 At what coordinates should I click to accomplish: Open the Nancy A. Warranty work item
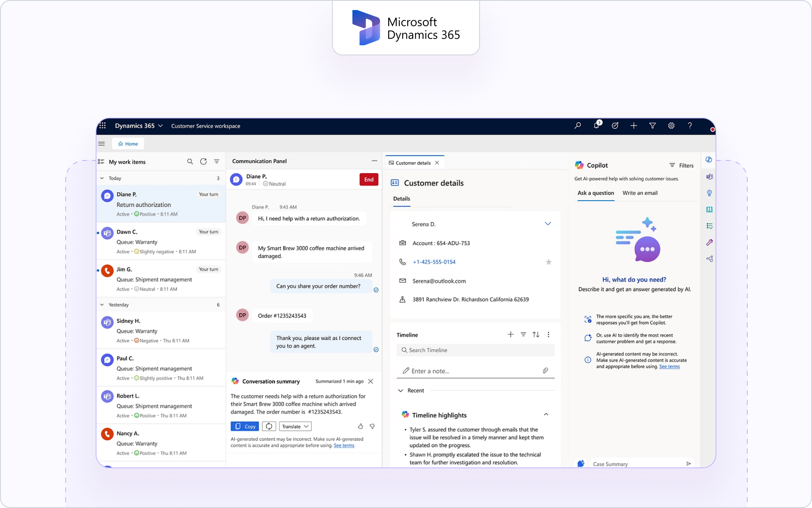tap(161, 443)
